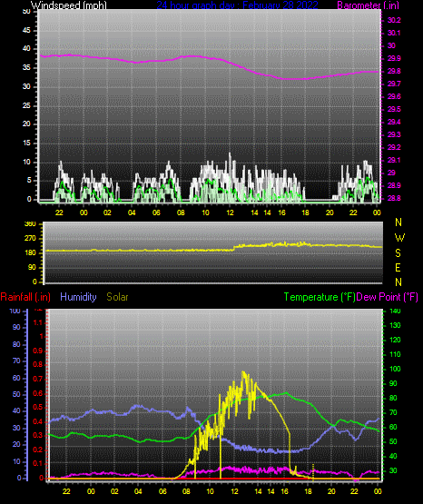Click the "Windspeed (mph)" chart title
This screenshot has height=504, width=423.
pos(69,5)
